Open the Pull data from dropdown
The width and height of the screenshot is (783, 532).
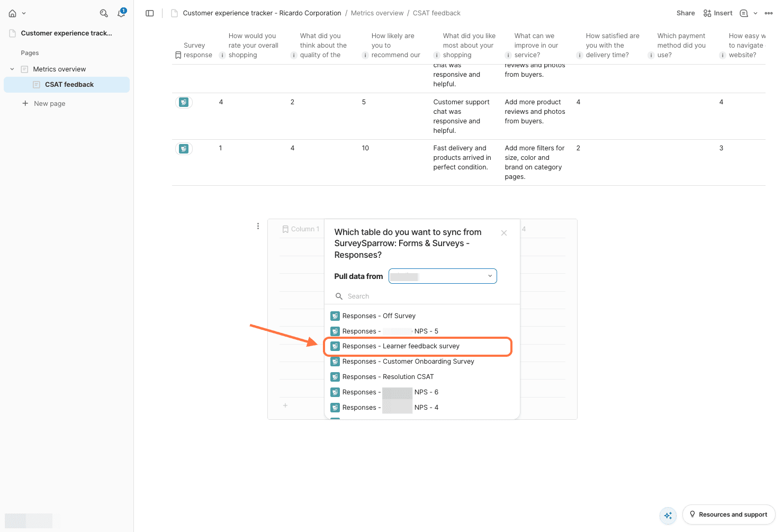pyautogui.click(x=443, y=276)
